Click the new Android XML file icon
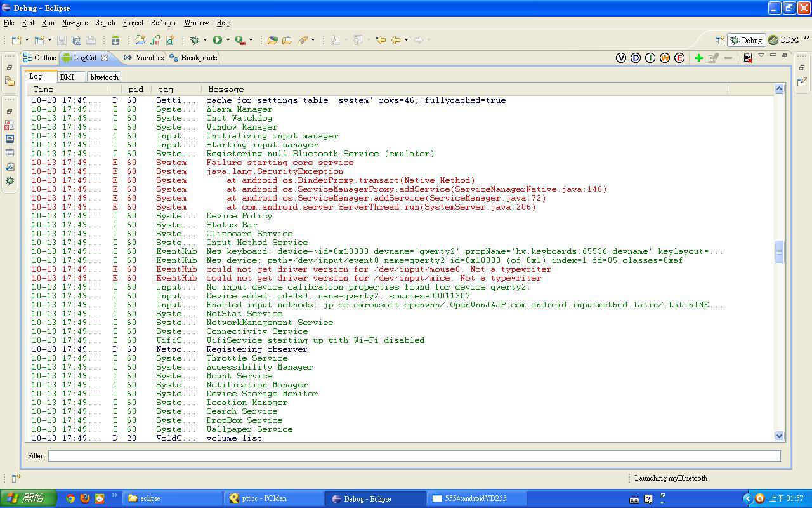The image size is (812, 508). click(x=169, y=40)
